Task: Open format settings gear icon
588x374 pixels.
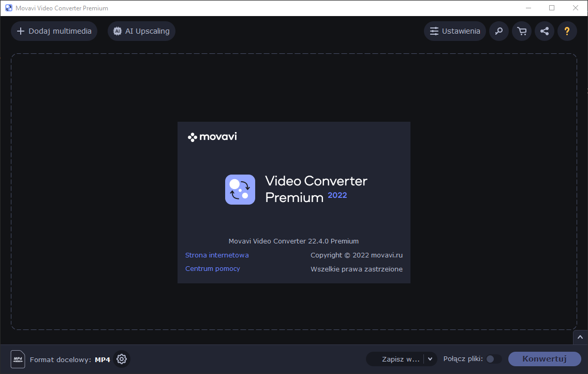Action: pos(122,359)
